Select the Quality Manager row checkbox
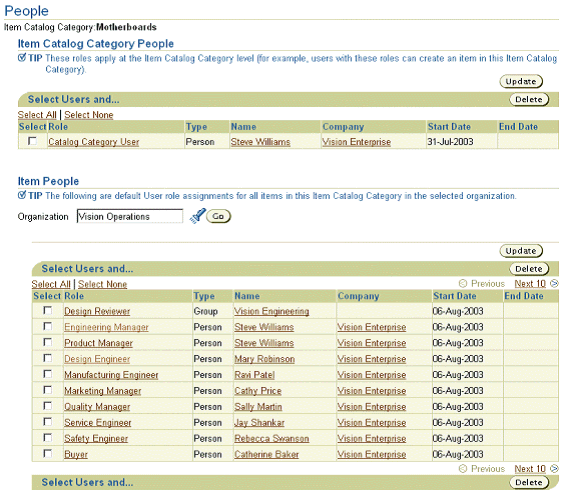564x495 pixels. pyautogui.click(x=47, y=405)
